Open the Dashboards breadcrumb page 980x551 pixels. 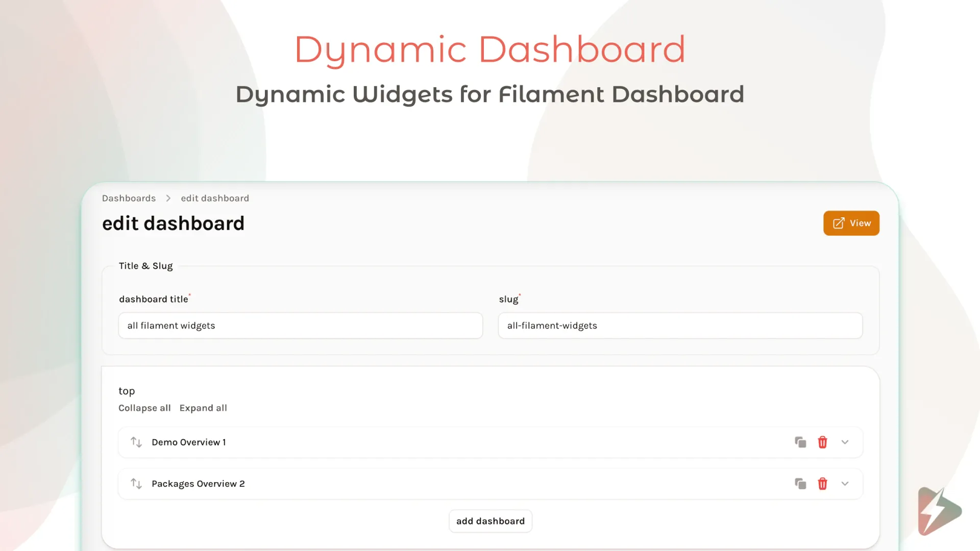point(129,198)
